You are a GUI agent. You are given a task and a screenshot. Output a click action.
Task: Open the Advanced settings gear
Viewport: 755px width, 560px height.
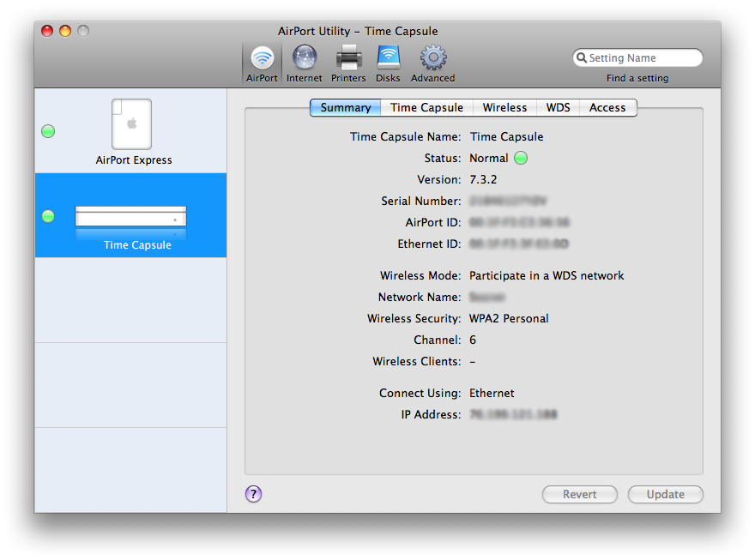(x=433, y=63)
